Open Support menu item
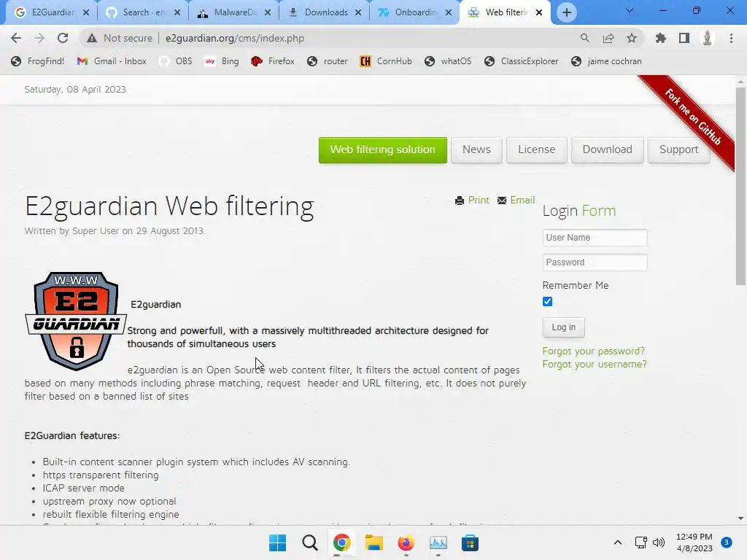747x560 pixels. (679, 150)
